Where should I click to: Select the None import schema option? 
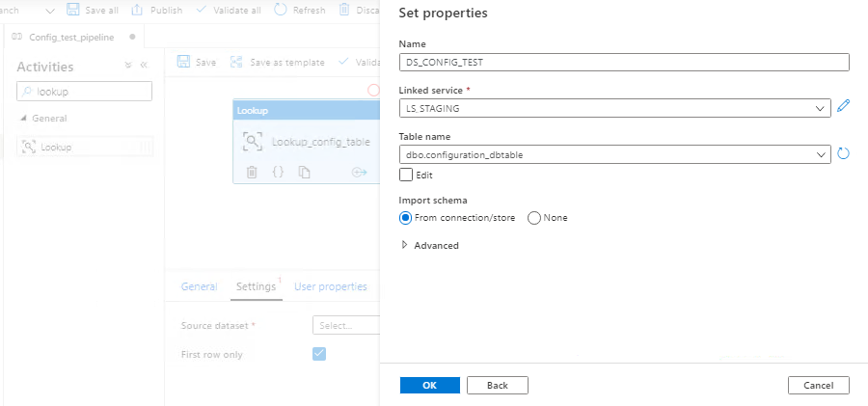tap(534, 218)
